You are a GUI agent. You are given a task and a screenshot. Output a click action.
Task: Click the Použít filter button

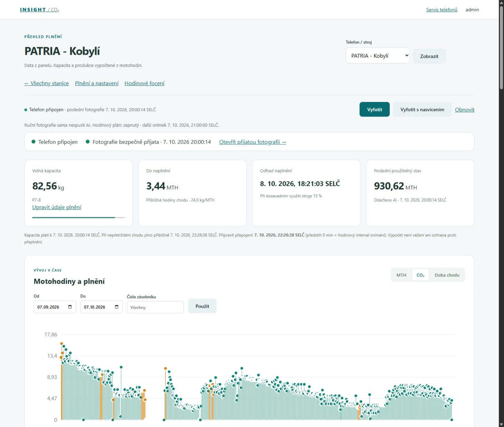coord(202,306)
